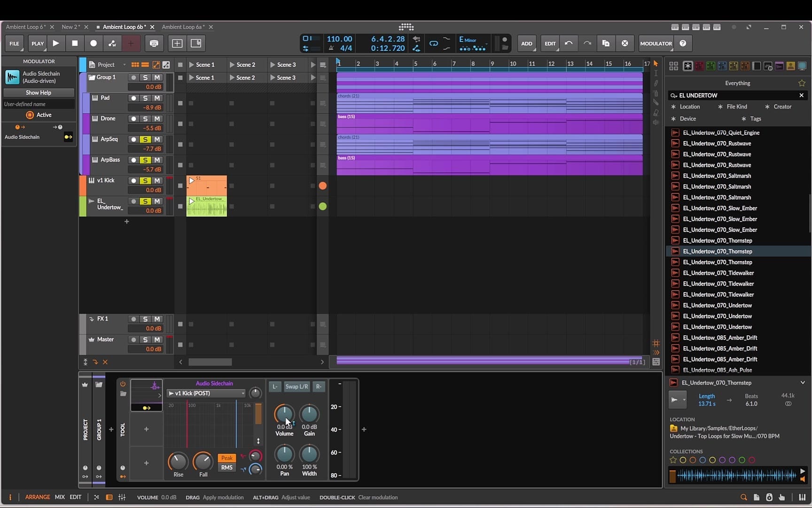Click the orange device panel icon in status bar
This screenshot has height=508, width=812.
tap(109, 497)
